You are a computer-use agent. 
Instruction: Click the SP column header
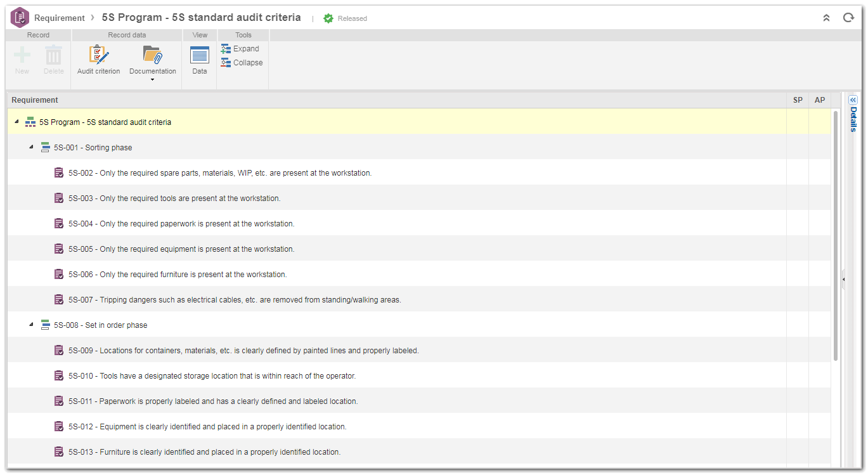tap(798, 100)
